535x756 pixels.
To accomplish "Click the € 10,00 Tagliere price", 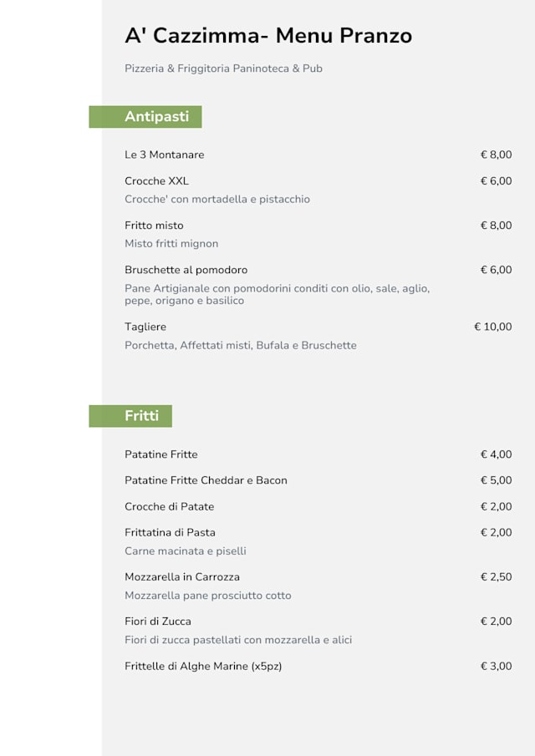I will (x=492, y=327).
